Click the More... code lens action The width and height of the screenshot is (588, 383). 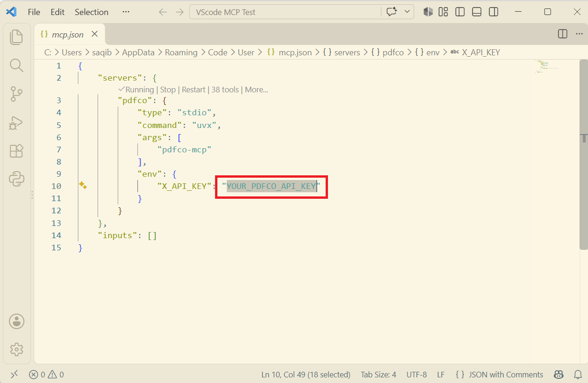click(256, 90)
